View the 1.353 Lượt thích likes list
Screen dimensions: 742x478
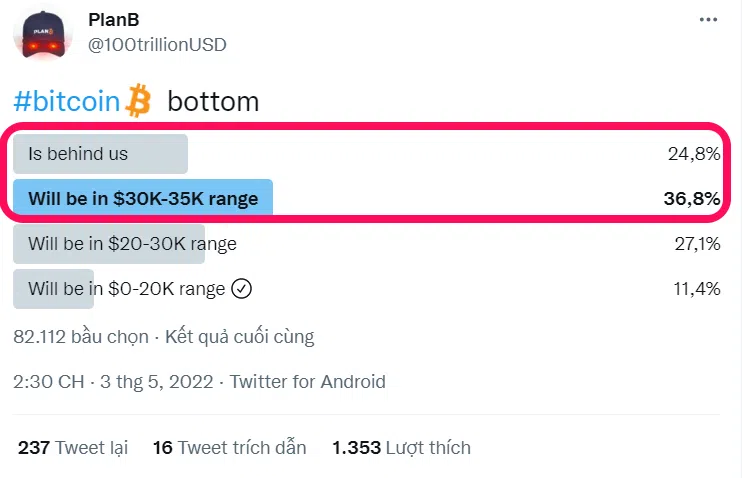coord(401,447)
